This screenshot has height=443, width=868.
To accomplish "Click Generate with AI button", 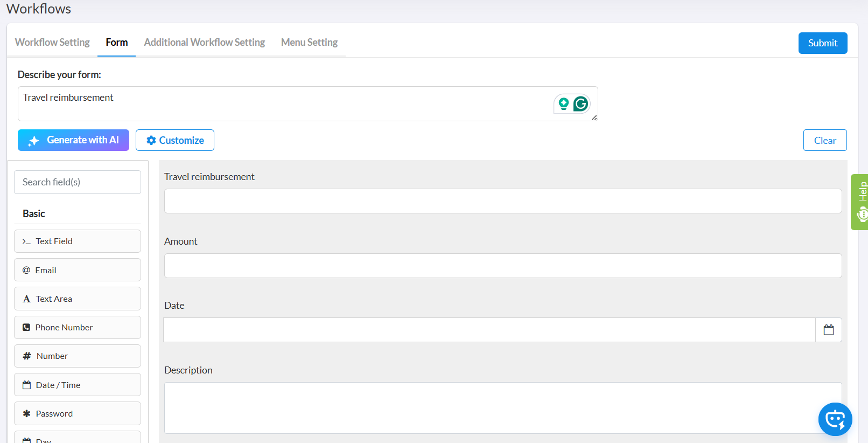I will pyautogui.click(x=73, y=140).
